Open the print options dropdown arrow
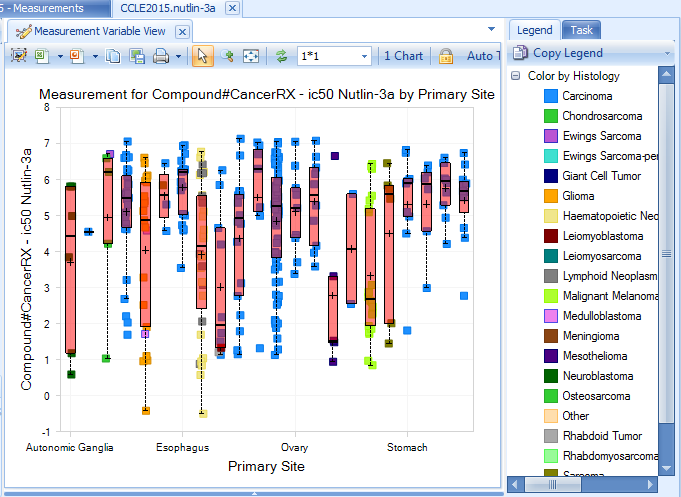681x497 pixels. pos(178,56)
